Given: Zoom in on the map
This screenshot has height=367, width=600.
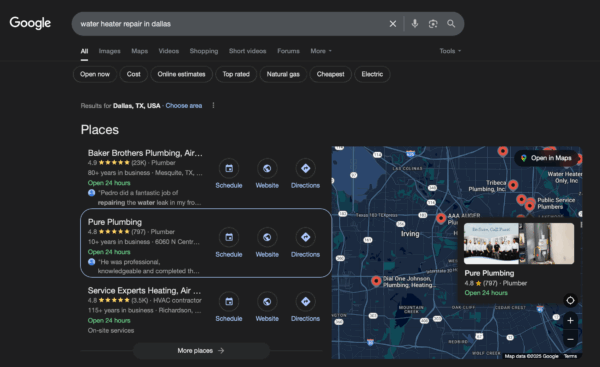Looking at the screenshot, I should click(x=570, y=321).
